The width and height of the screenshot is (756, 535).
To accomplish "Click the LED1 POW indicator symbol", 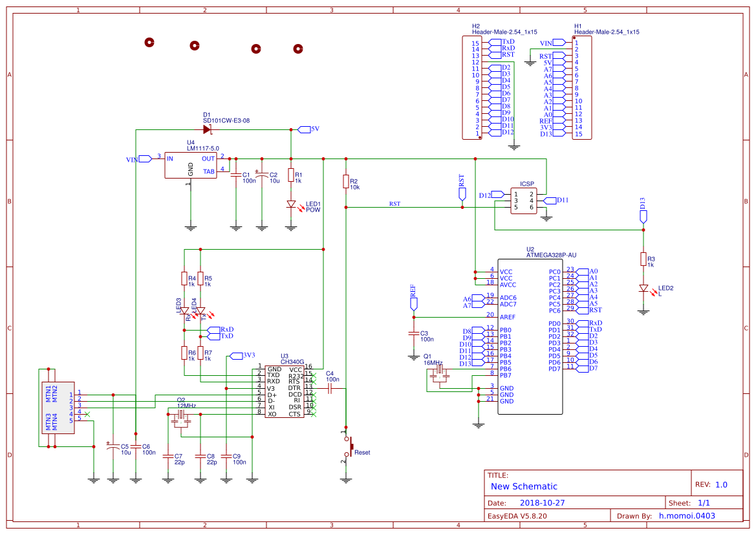I will click(291, 205).
